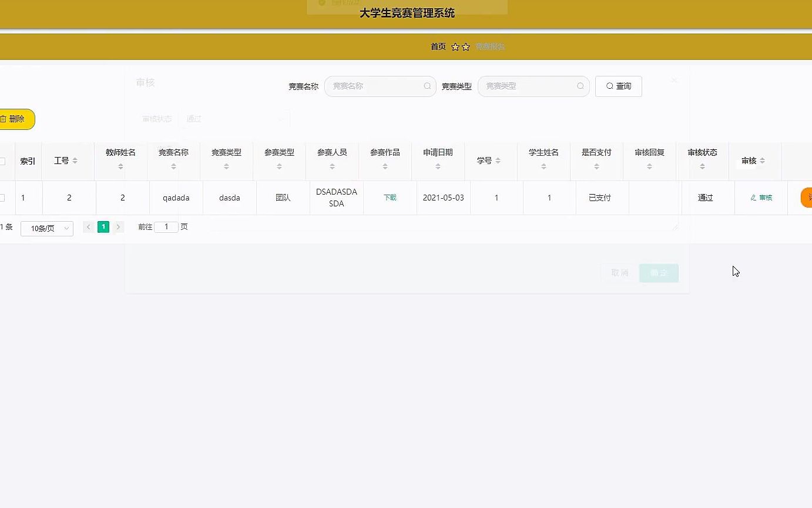Image resolution: width=812 pixels, height=508 pixels.
Task: Tick the select-all checkbox in table header
Action: click(x=2, y=161)
